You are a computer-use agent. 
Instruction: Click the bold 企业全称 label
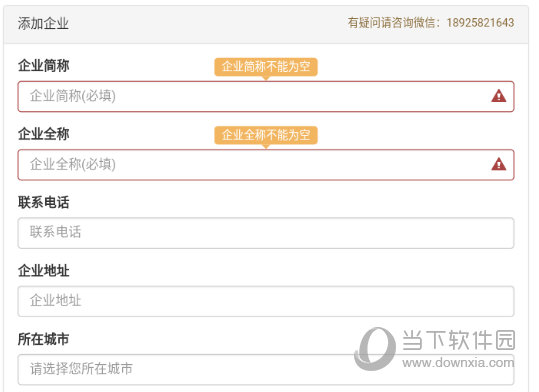tap(44, 134)
